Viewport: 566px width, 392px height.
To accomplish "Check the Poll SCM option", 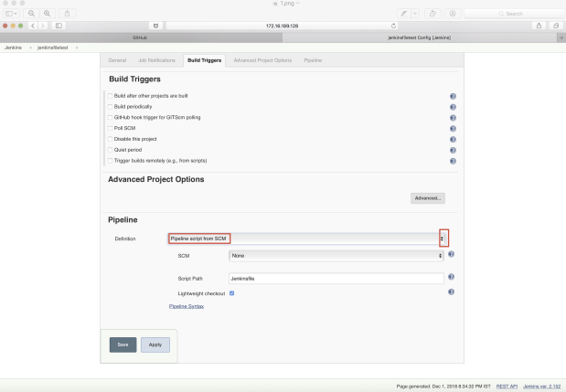I will click(110, 129).
